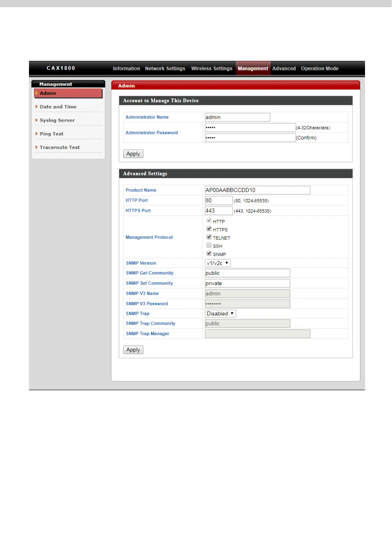392x554 pixels.
Task: Click the Administrator Password field
Action: (x=250, y=127)
